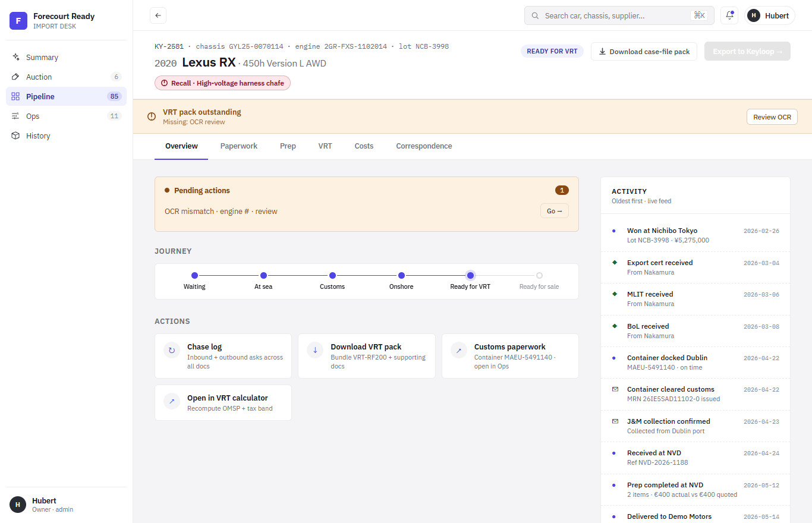Click the VRT calculator arrow icon
This screenshot has width=812, height=523.
coord(172,401)
